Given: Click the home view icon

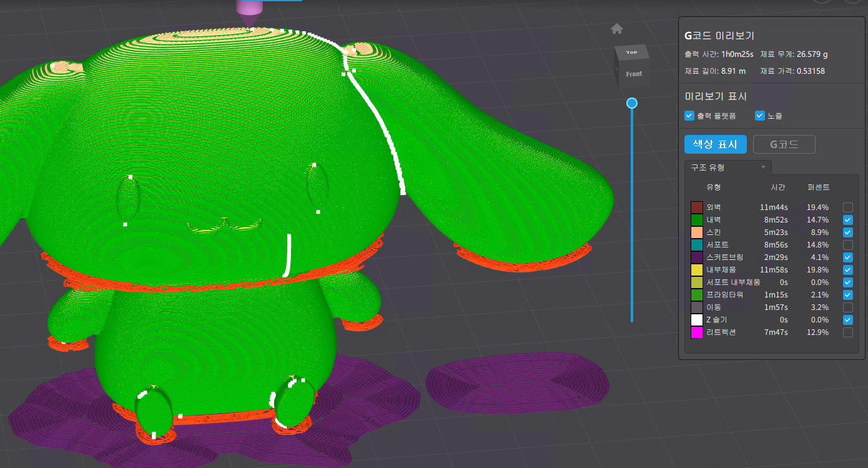Looking at the screenshot, I should tap(617, 29).
